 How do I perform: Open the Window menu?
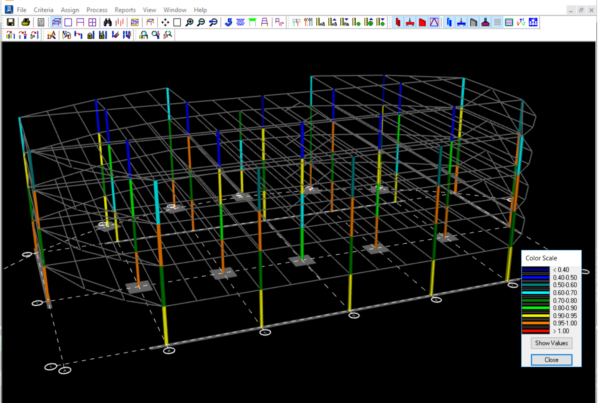point(175,8)
